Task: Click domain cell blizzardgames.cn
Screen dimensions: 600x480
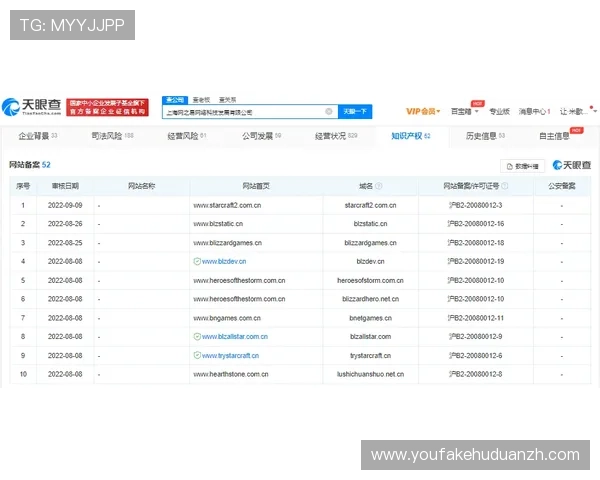Action: (x=370, y=243)
